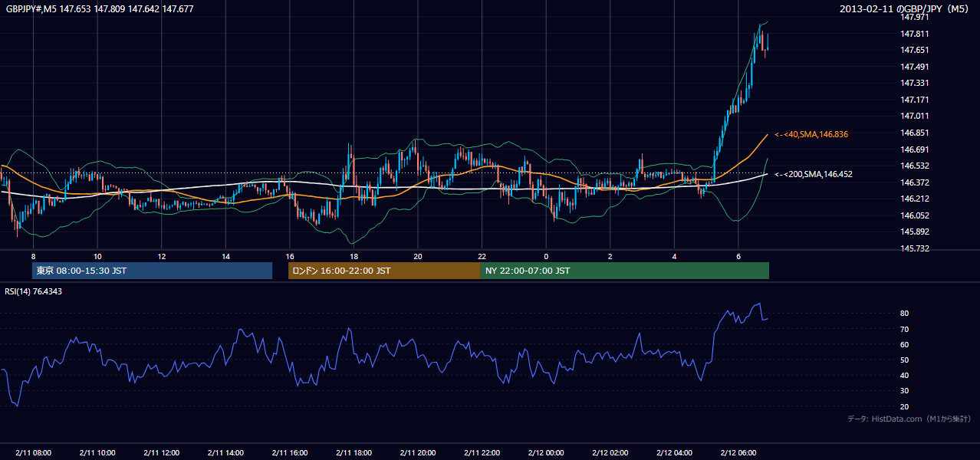Click the bottom time label 2/12 06:00
This screenshot has width=980, height=460.
click(x=738, y=453)
